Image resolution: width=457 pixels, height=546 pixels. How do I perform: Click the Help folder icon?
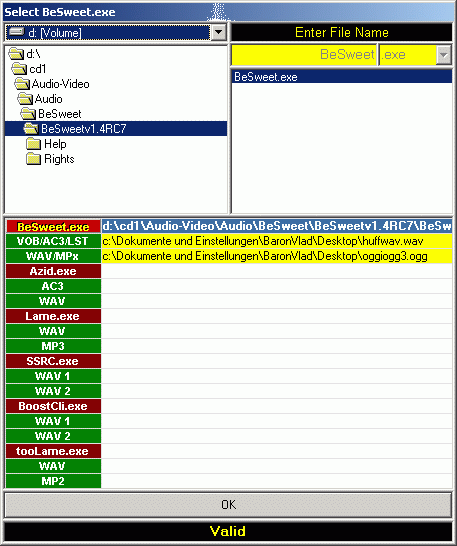33,143
